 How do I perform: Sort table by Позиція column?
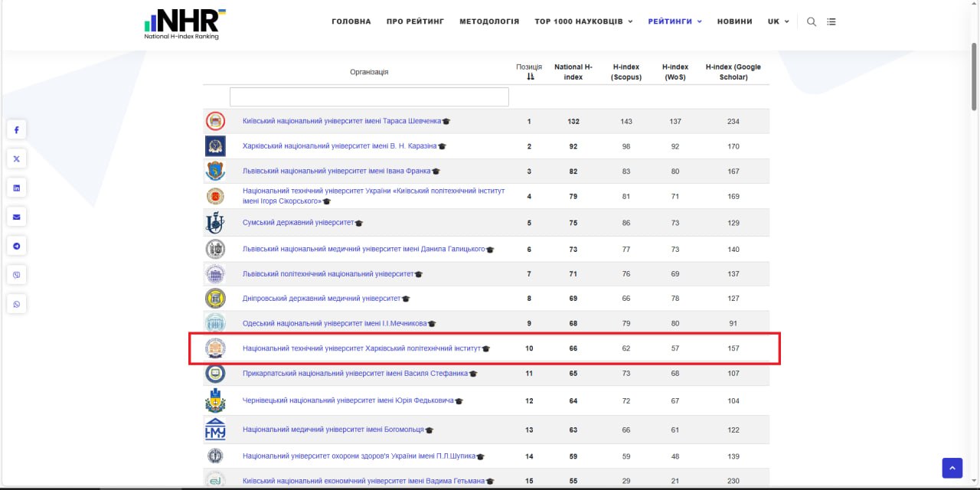529,72
